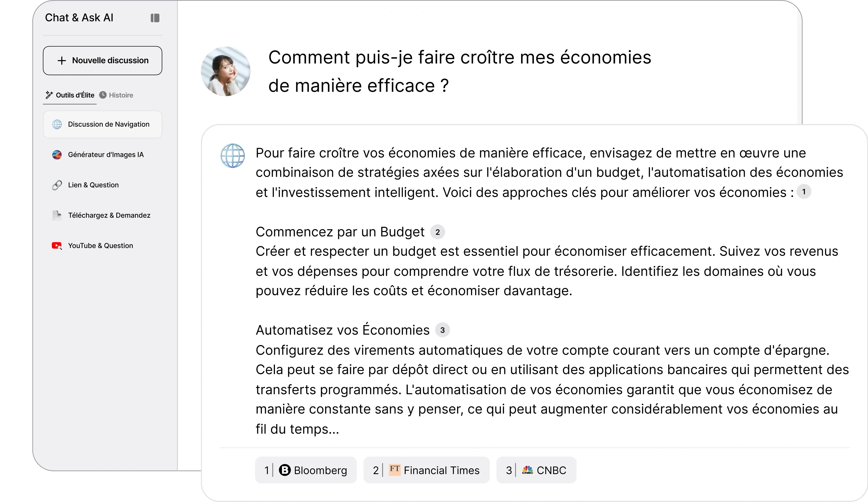This screenshot has width=868, height=502.
Task: Click the globe icon beside the AI answer
Action: tap(233, 156)
